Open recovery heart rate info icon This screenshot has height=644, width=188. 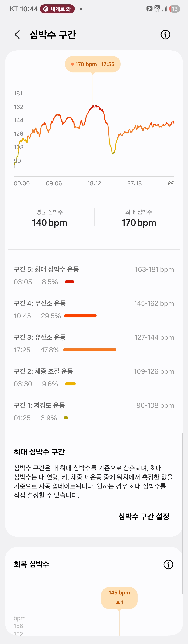click(168, 564)
